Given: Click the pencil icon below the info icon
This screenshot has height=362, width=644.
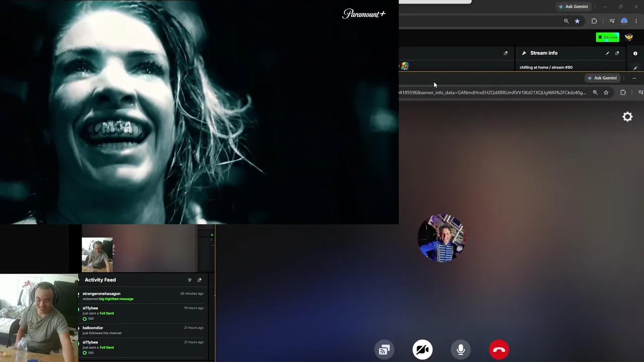Looking at the screenshot, I should click(635, 68).
